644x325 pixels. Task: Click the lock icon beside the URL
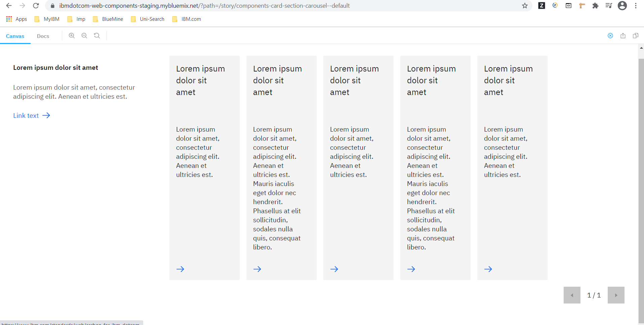[52, 6]
